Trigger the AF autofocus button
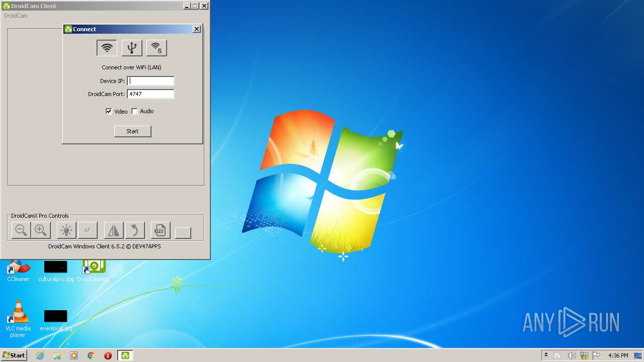This screenshot has height=362, width=644. click(88, 230)
